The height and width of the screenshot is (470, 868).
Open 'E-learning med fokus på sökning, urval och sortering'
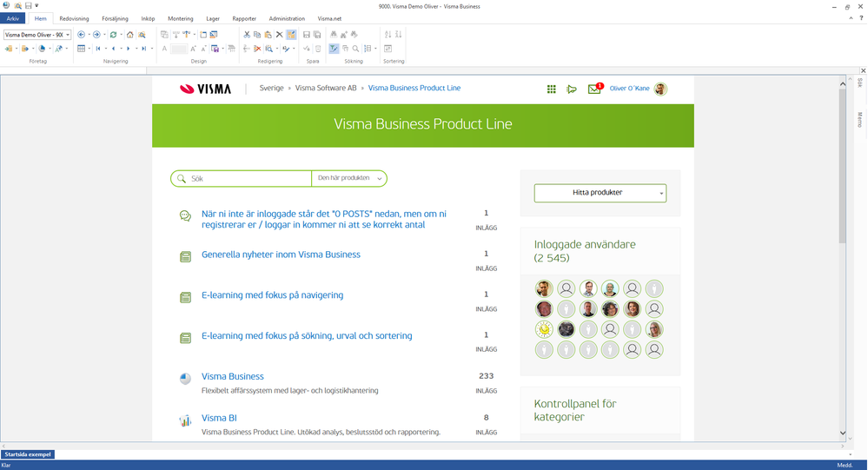coord(307,335)
